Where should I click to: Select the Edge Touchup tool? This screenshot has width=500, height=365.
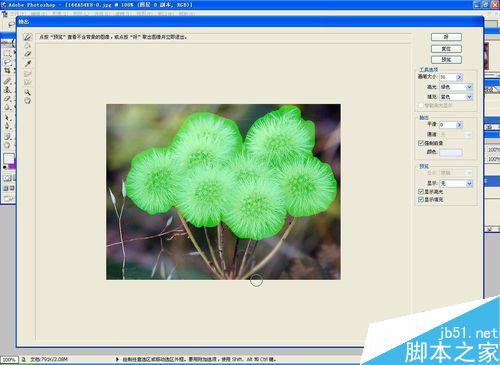coord(28,82)
